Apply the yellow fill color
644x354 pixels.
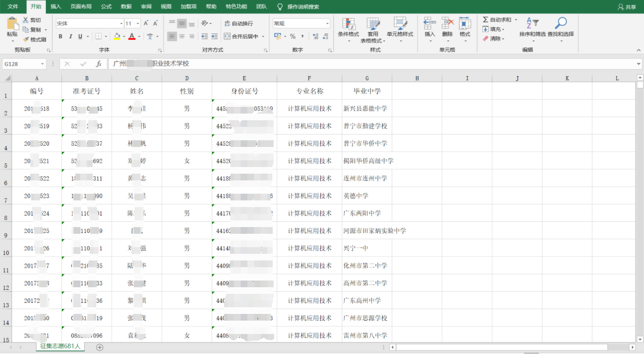(117, 37)
